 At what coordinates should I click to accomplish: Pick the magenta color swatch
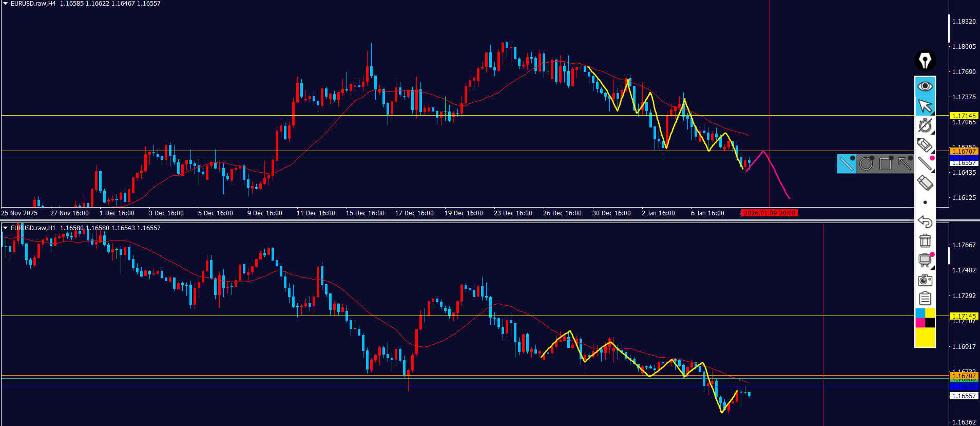point(920,323)
